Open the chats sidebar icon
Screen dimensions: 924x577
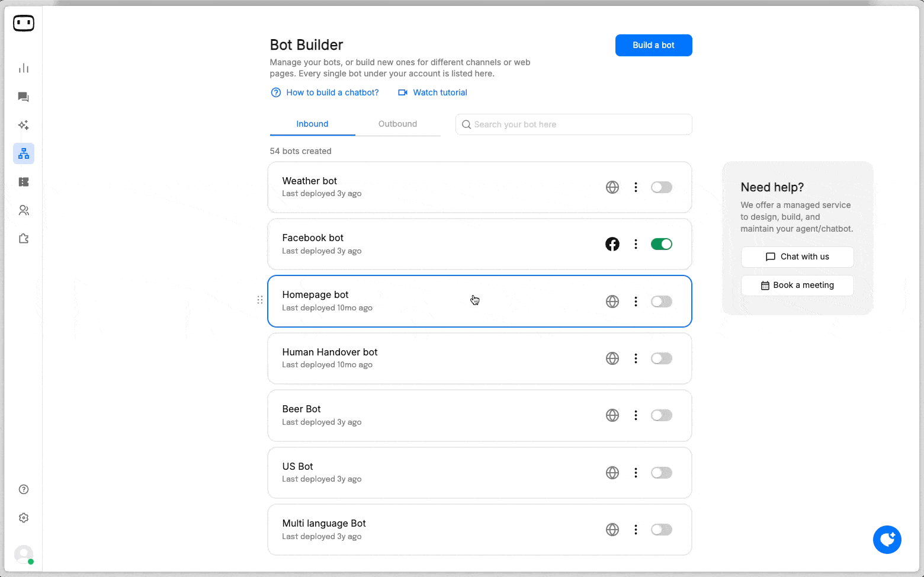pyautogui.click(x=24, y=97)
